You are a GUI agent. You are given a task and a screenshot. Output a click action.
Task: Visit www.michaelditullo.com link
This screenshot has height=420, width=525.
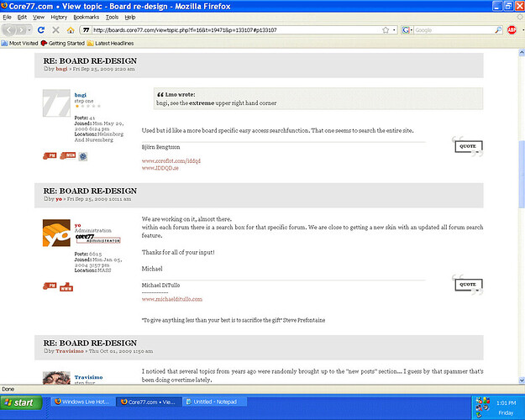[x=172, y=299]
